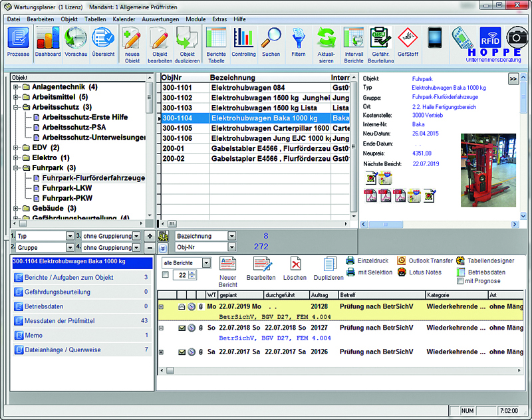Open the Auswertungen menu
The width and height of the screenshot is (532, 420).
click(x=160, y=19)
